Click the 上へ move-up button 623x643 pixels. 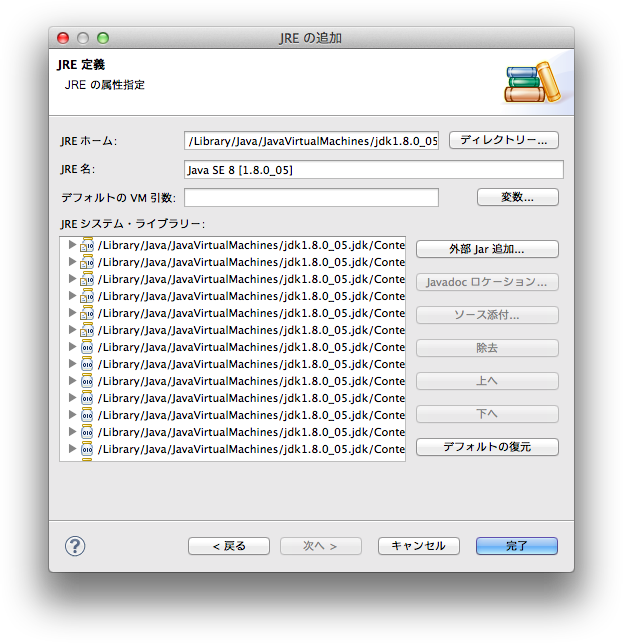click(x=487, y=381)
